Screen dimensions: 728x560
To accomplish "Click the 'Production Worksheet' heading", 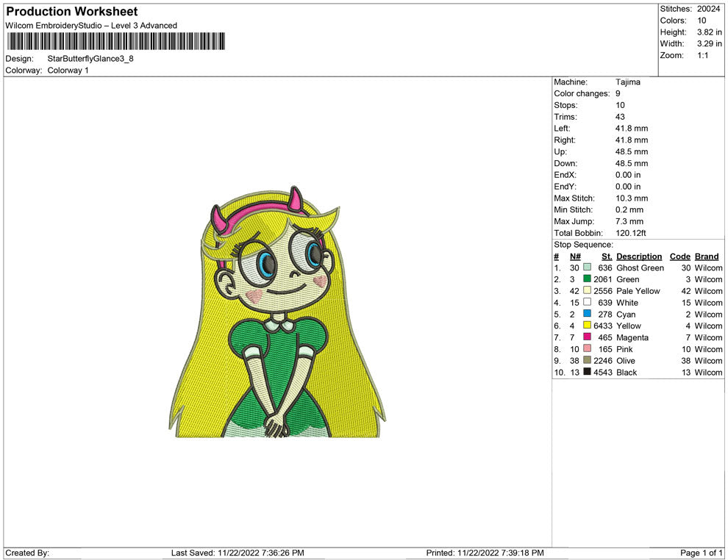I will pos(72,12).
